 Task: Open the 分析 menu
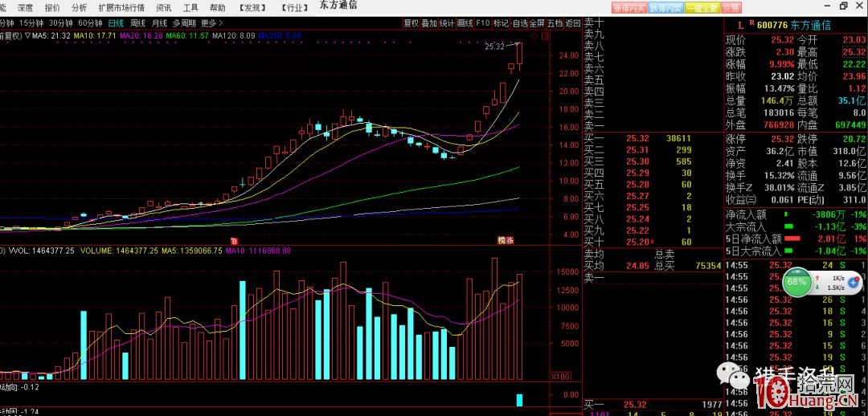(79, 8)
